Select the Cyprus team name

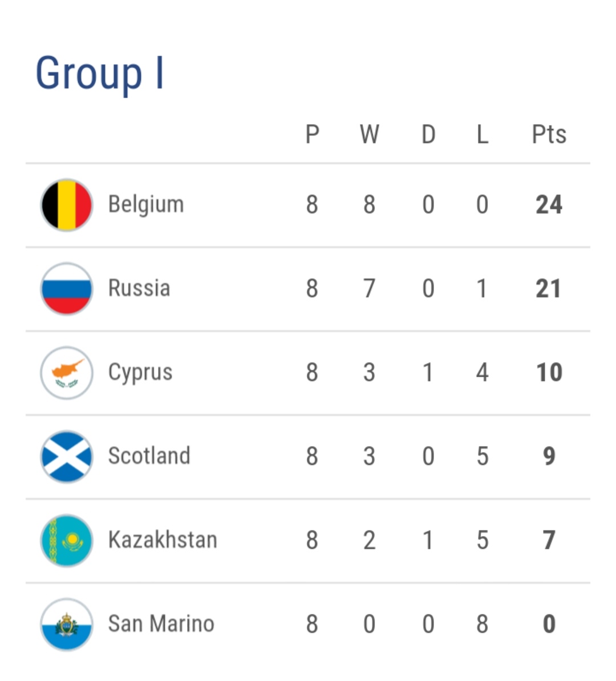(x=140, y=373)
